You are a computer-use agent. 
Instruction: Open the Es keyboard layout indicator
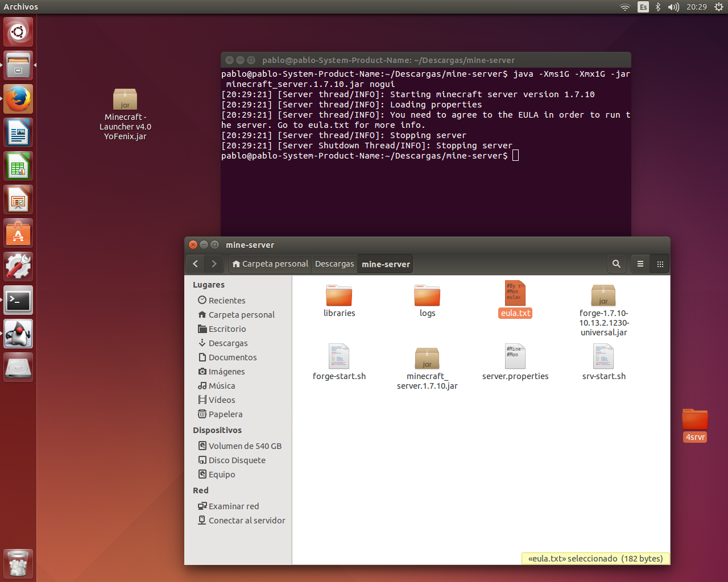643,7
